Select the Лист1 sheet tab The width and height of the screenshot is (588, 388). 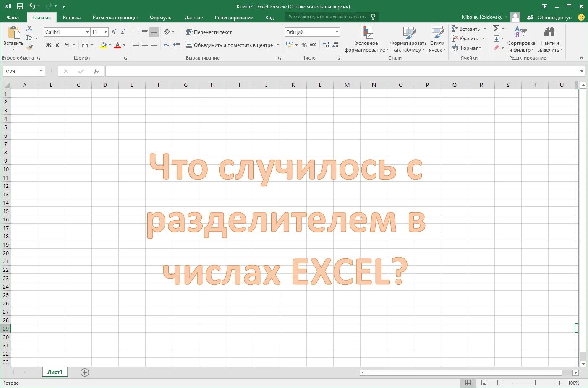55,372
